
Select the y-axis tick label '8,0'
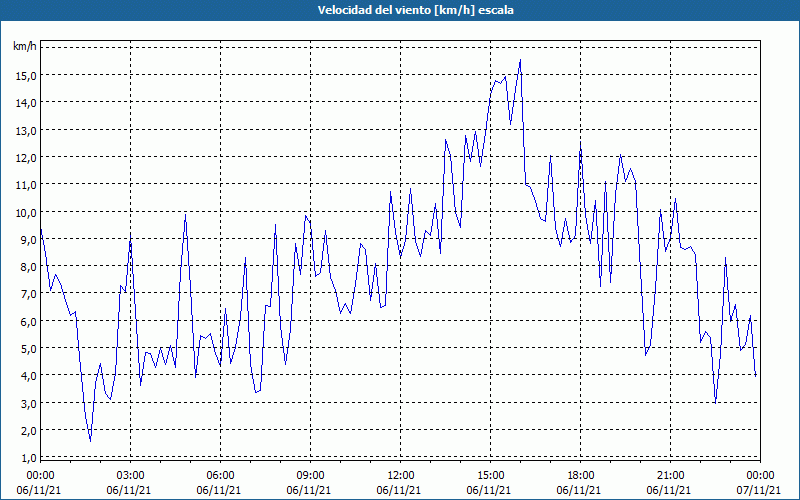point(28,266)
